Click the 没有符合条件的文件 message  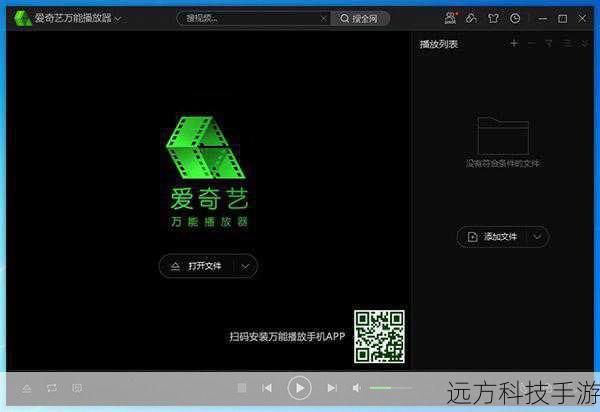click(x=503, y=164)
